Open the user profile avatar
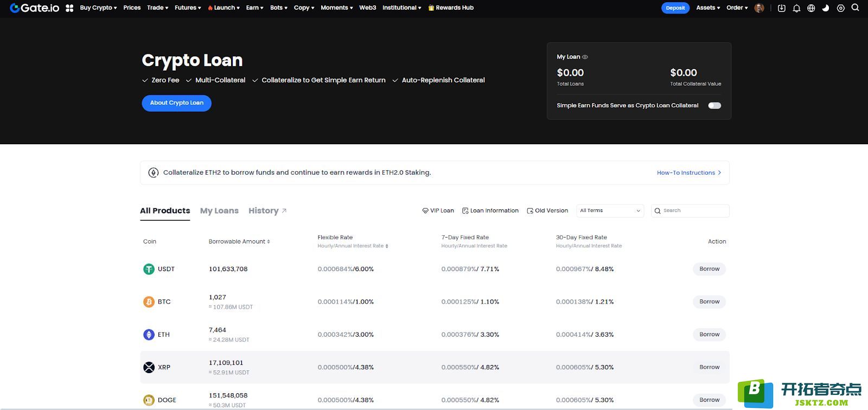868x410 pixels. (759, 8)
